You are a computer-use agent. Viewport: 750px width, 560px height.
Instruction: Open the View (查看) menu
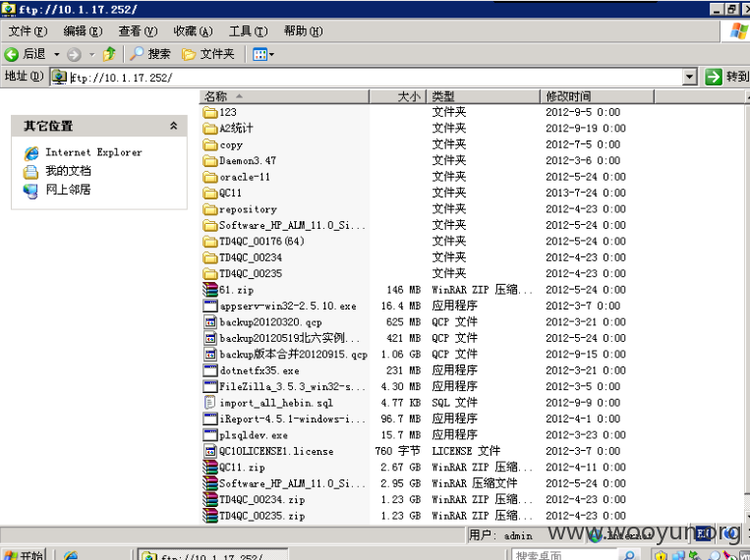[138, 31]
